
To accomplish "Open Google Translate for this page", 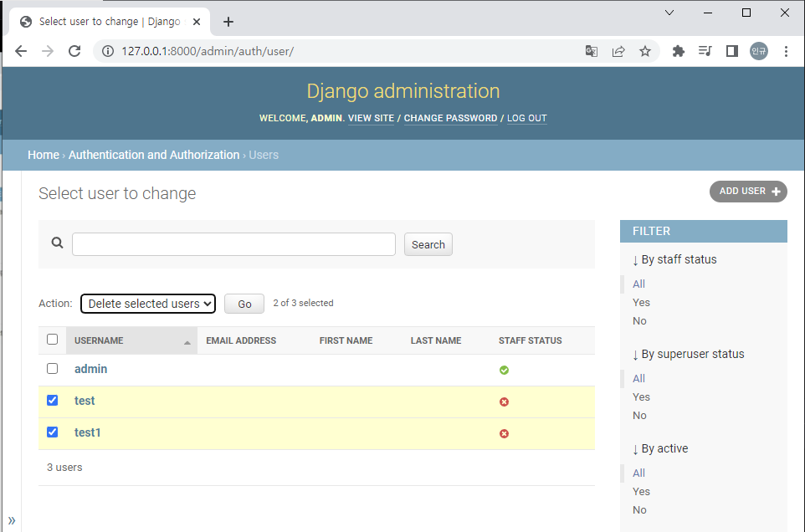I will tap(592, 51).
